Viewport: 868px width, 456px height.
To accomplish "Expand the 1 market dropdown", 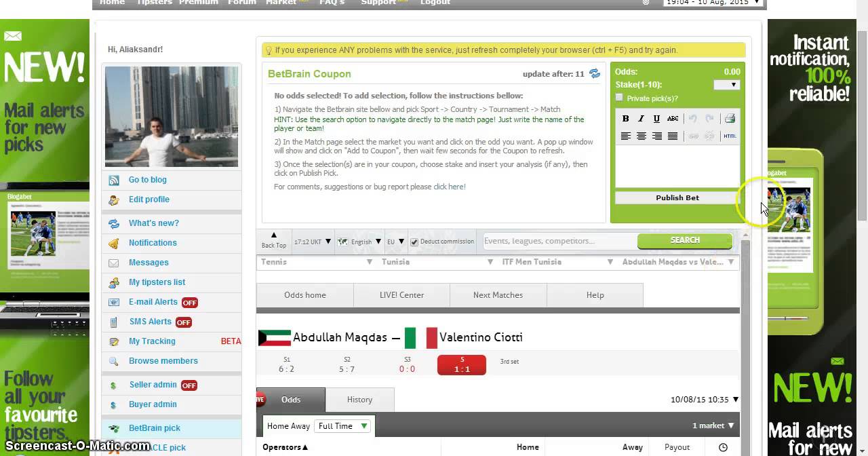I will tap(713, 426).
